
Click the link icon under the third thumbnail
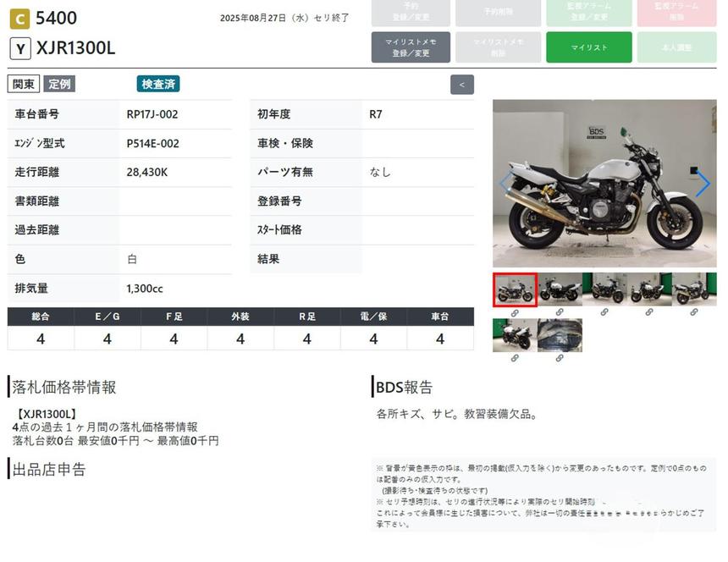pos(604,312)
